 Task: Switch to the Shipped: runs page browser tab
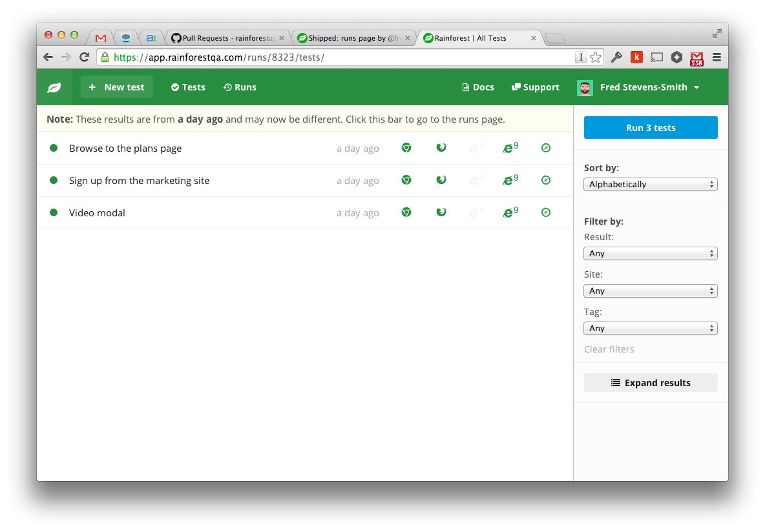pyautogui.click(x=353, y=38)
